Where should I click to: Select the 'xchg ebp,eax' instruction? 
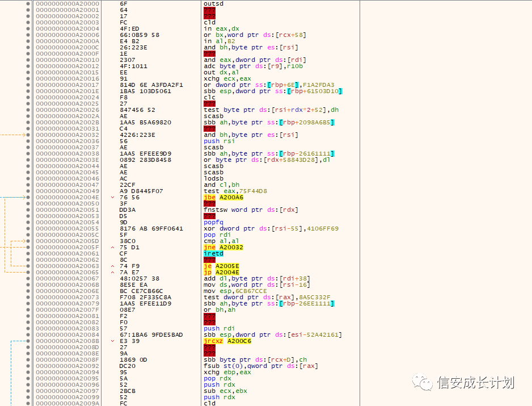click(x=227, y=372)
